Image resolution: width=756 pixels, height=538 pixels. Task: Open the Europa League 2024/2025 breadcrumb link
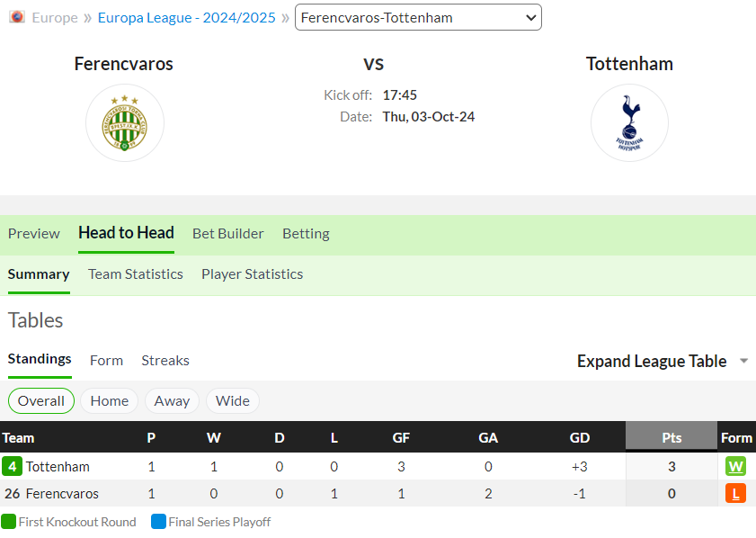(186, 17)
